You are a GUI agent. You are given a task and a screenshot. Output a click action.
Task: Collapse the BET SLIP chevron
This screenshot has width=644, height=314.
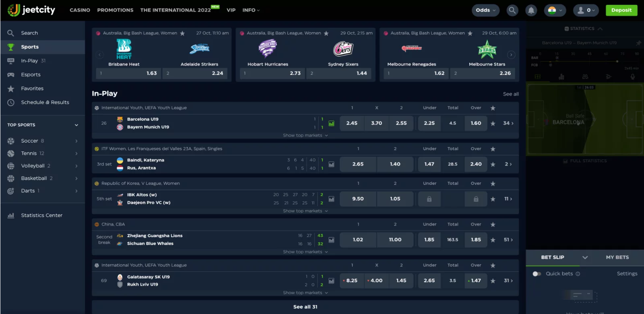585,258
